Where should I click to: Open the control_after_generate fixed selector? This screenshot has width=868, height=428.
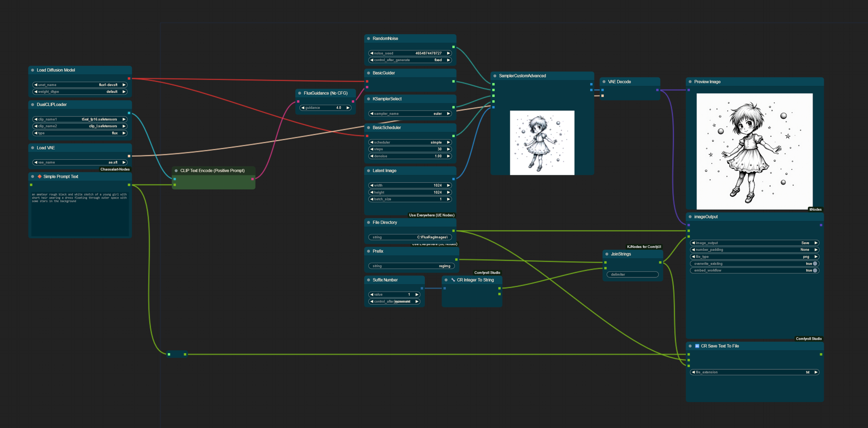[x=410, y=60]
